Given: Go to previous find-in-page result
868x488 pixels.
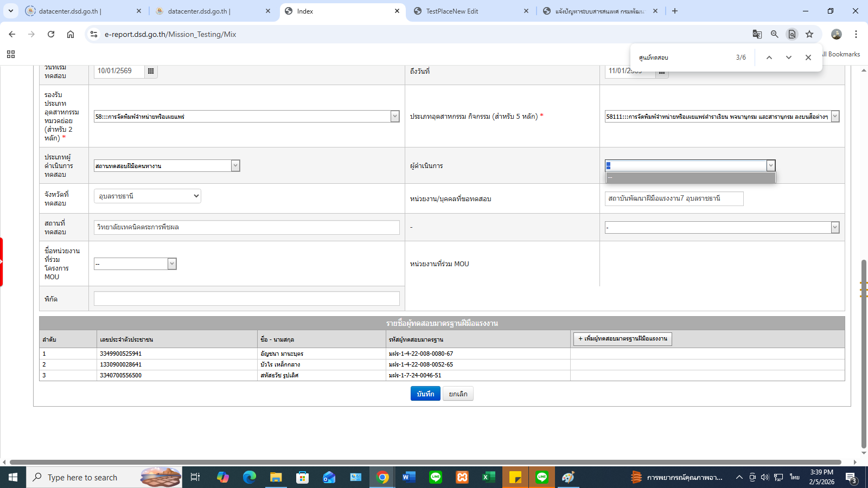Looking at the screenshot, I should 769,57.
